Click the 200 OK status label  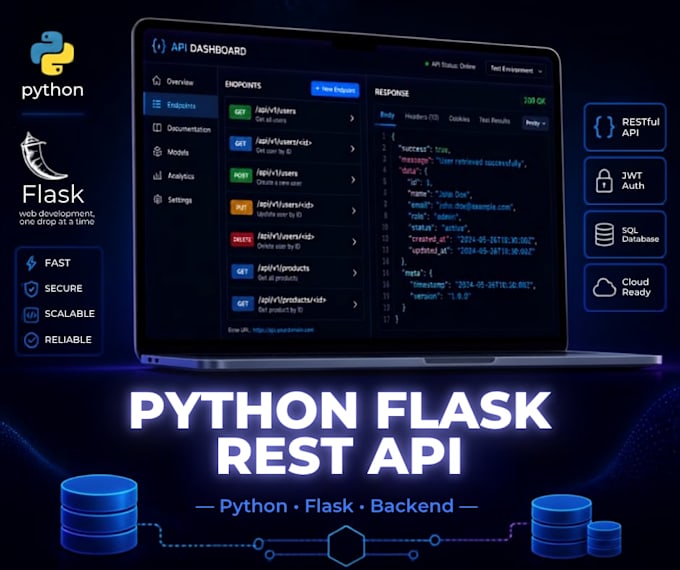[x=534, y=101]
